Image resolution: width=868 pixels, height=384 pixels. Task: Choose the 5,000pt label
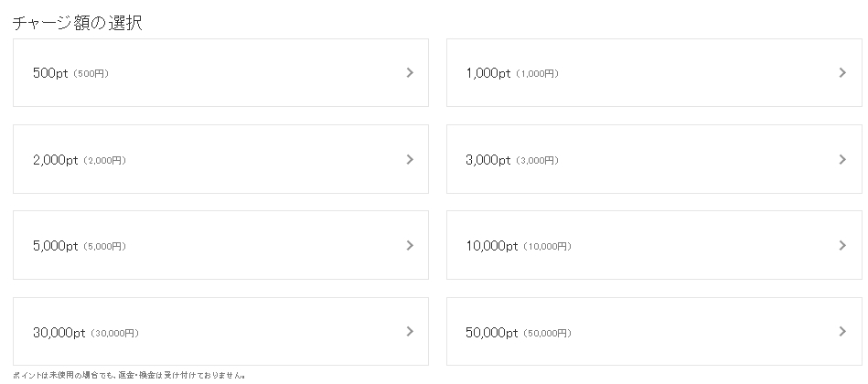[55, 246]
